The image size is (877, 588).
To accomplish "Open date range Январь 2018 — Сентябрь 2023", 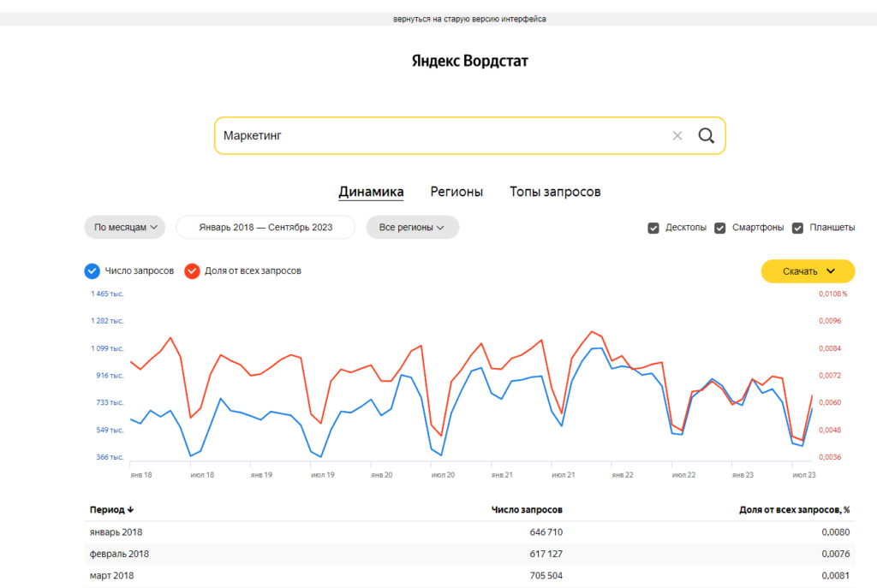I will (x=265, y=227).
